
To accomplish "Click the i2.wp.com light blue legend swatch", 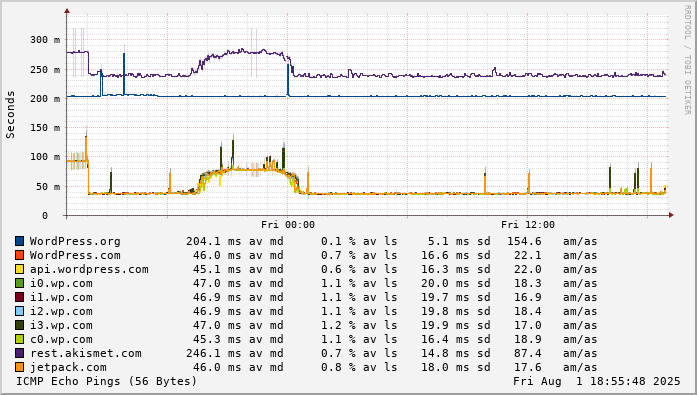I will click(20, 311).
